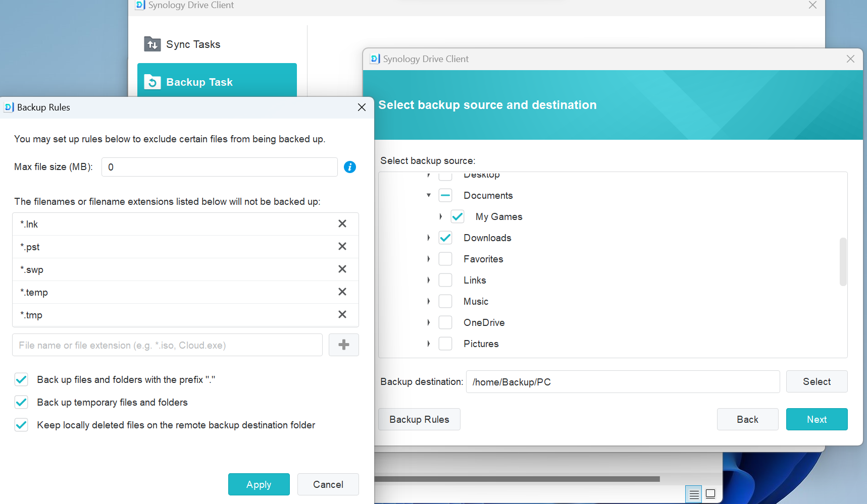867x504 pixels.
Task: Select the Music folder label
Action: (x=476, y=301)
